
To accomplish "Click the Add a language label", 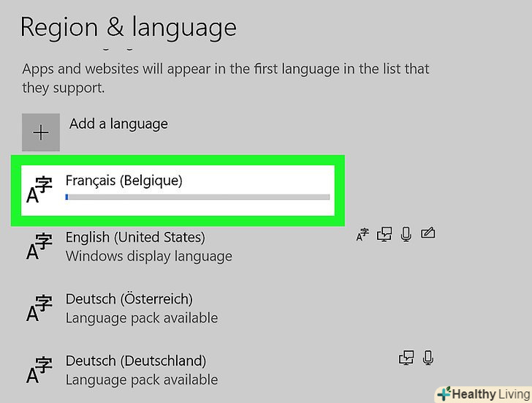I will (x=118, y=124).
